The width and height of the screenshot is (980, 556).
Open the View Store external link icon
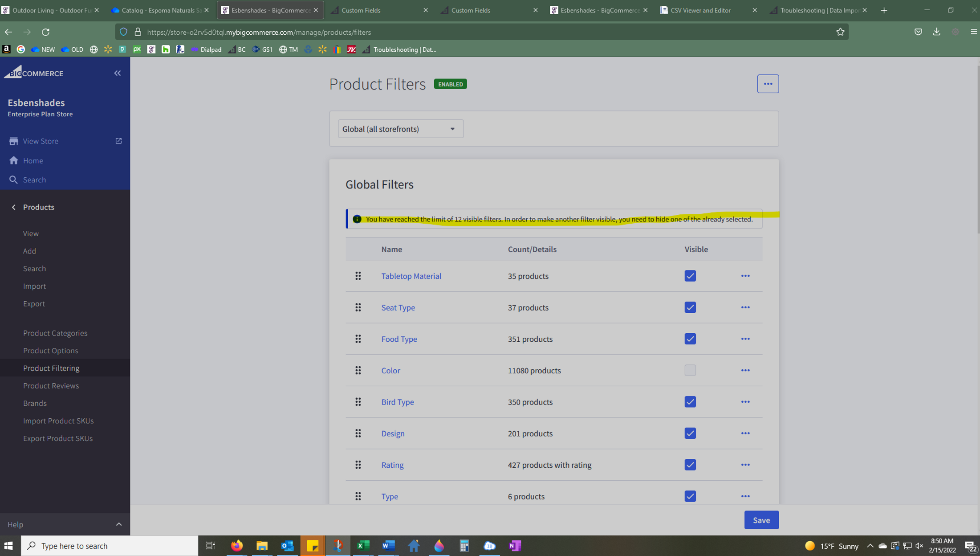click(x=118, y=141)
